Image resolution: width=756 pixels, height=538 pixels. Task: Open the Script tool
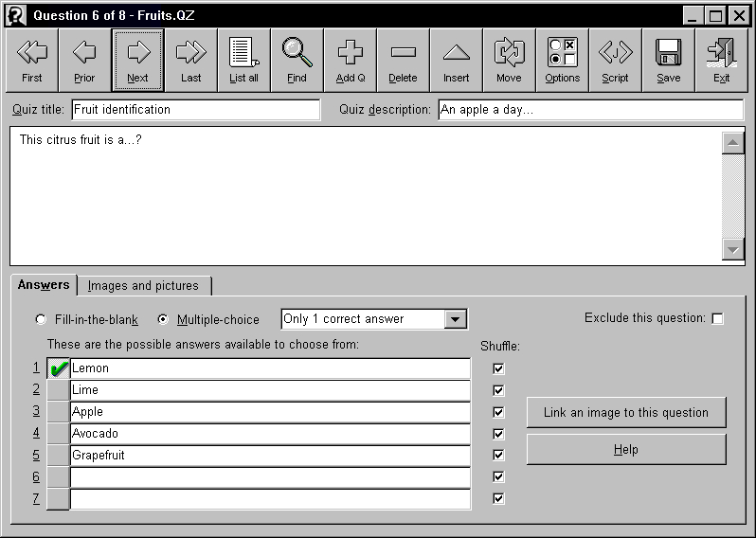point(615,61)
